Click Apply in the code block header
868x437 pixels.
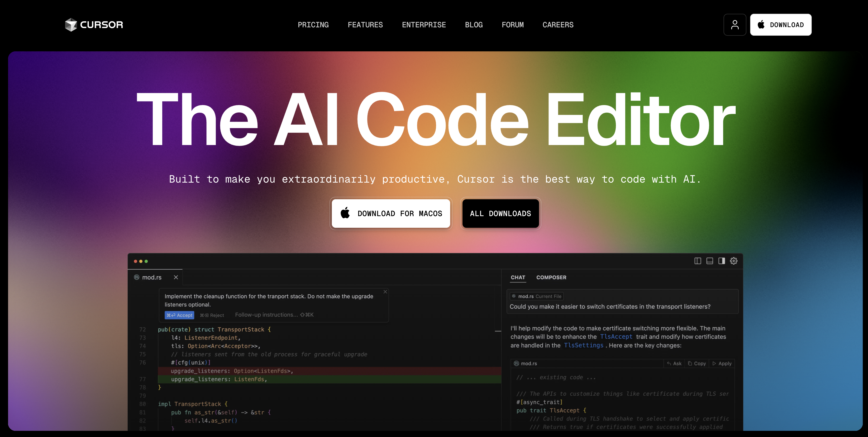tap(722, 364)
